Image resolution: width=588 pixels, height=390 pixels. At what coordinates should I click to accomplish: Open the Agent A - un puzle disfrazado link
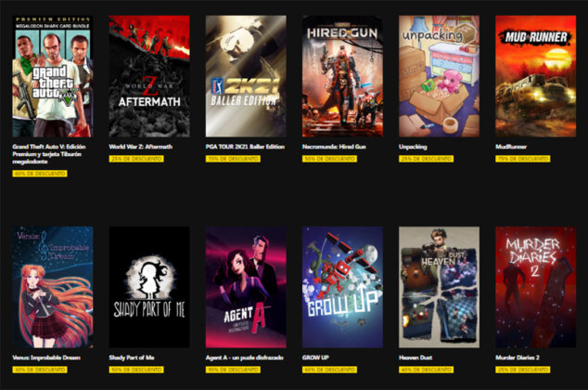pyautogui.click(x=244, y=357)
